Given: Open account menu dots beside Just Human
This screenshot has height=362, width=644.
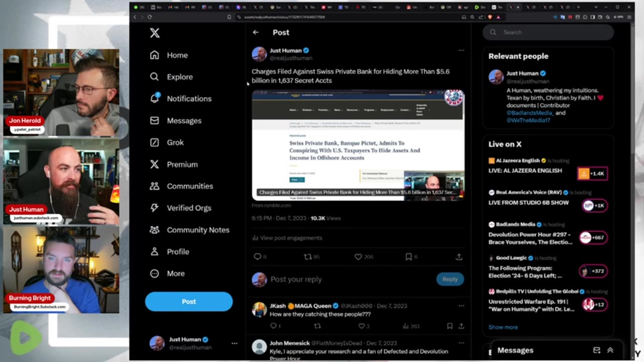Looking at the screenshot, I should pos(234,343).
